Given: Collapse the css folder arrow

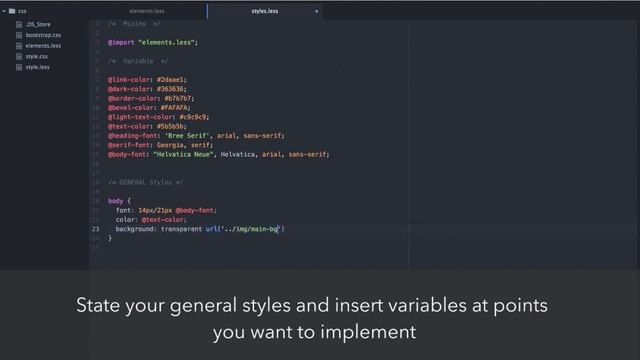Looking at the screenshot, I should click(x=4, y=11).
